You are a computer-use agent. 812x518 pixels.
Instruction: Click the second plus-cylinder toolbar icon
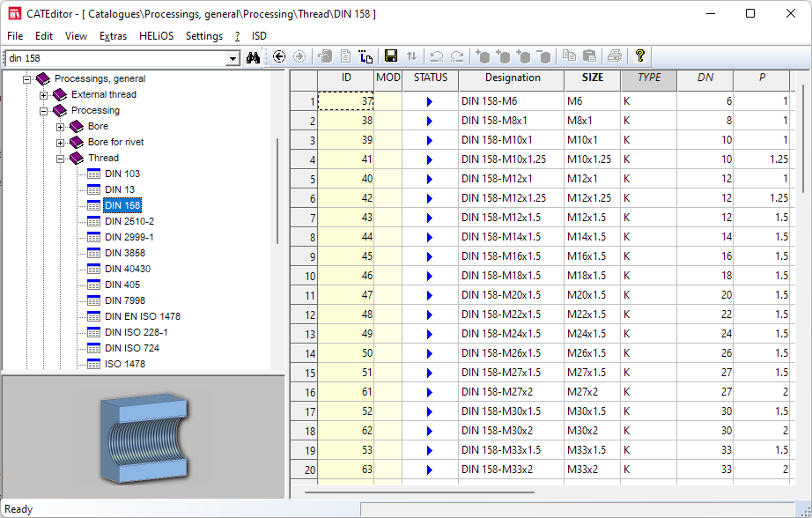[503, 56]
